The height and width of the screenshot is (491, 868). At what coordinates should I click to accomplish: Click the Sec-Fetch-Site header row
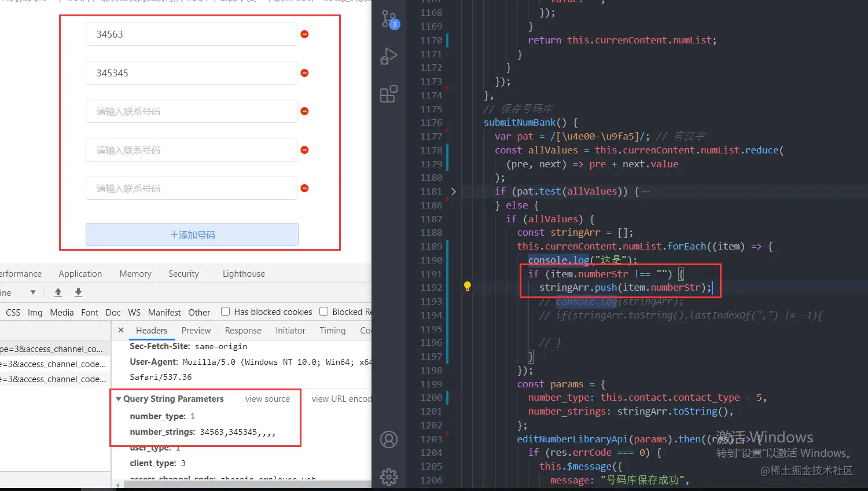(189, 346)
